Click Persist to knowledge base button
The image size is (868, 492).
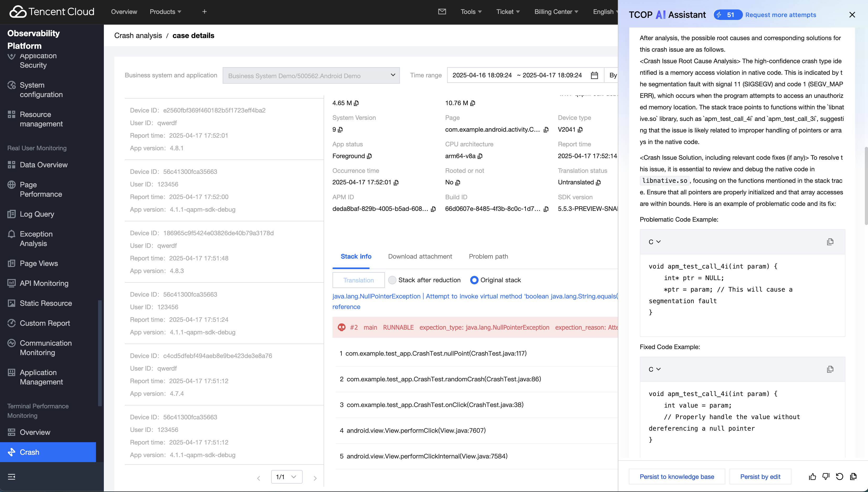click(x=676, y=477)
